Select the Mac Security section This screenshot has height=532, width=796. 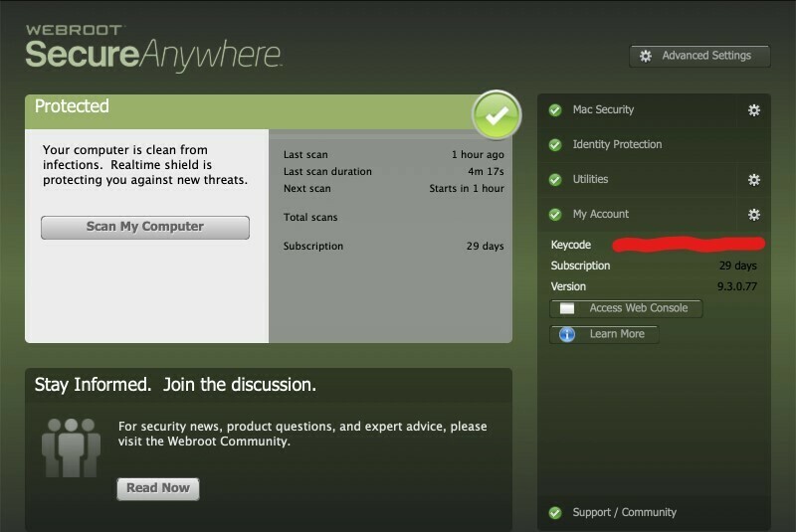[603, 109]
